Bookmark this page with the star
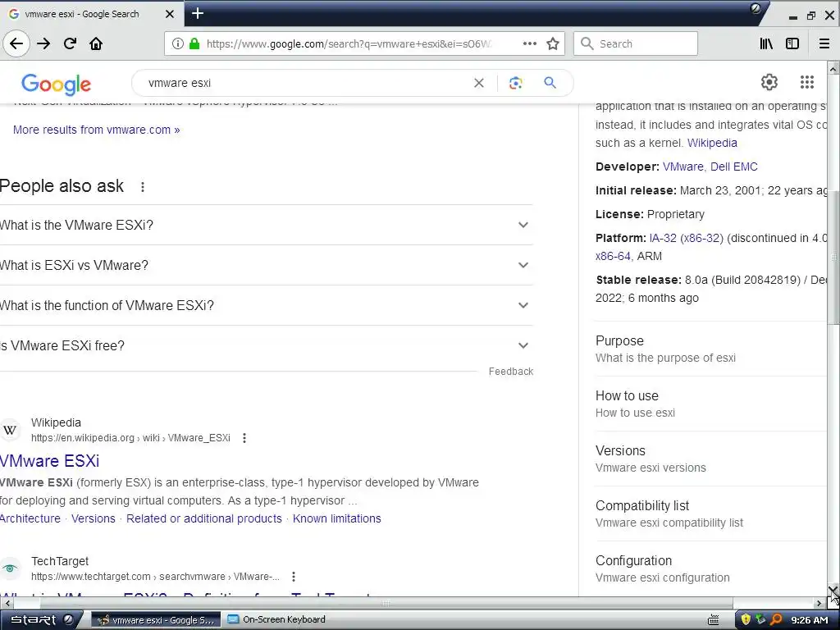The image size is (840, 630). (553, 43)
